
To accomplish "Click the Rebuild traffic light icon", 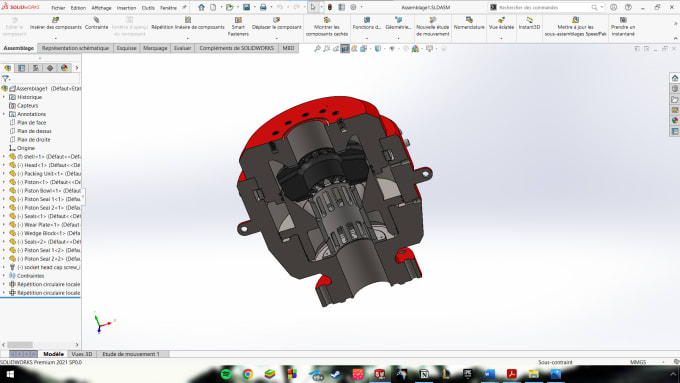I will 330,7.
